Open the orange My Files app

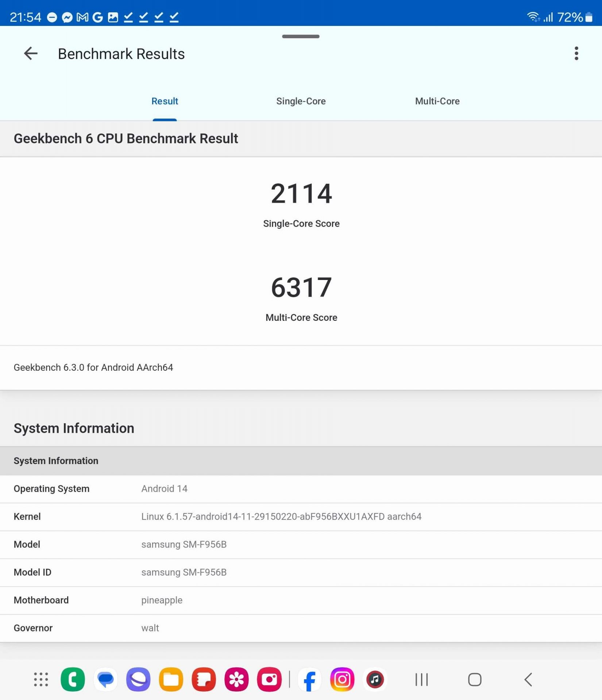pos(171,679)
